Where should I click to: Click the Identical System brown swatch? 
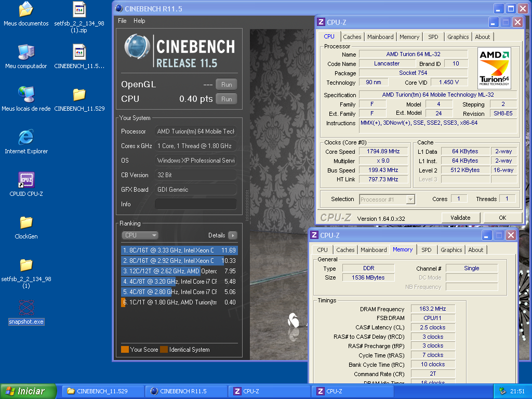click(x=164, y=350)
